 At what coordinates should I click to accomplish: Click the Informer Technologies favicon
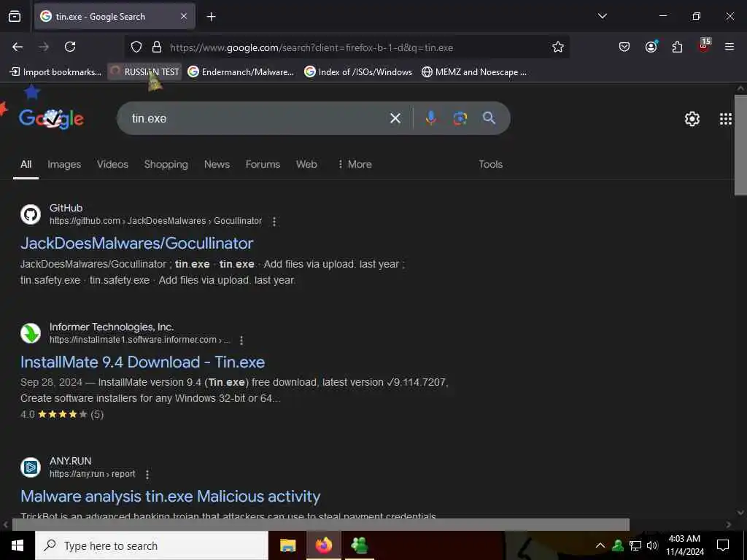(31, 333)
